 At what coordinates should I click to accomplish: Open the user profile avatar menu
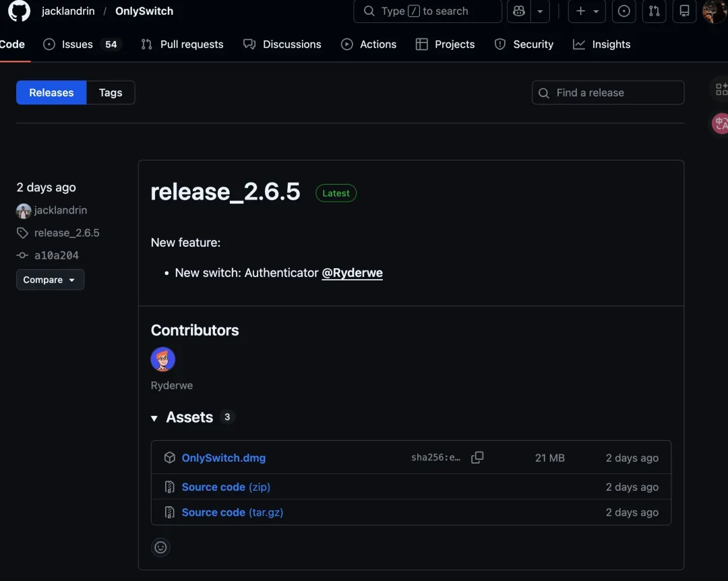pos(714,11)
